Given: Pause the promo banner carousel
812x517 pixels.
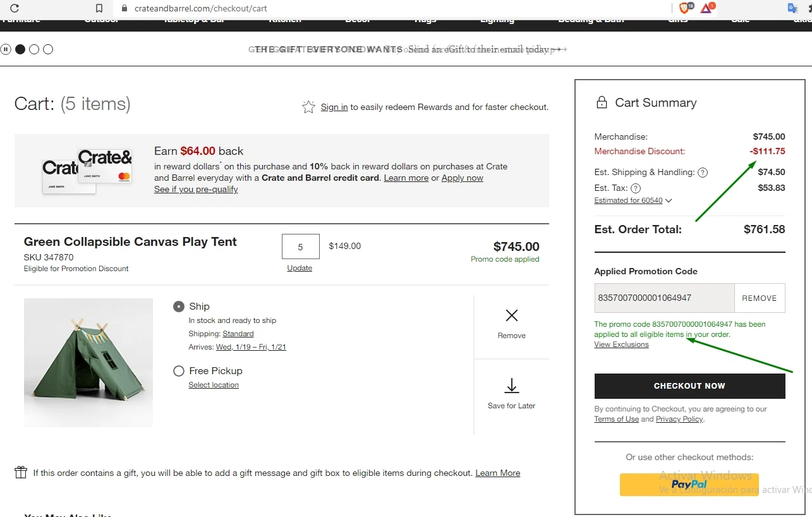Looking at the screenshot, I should 6,49.
